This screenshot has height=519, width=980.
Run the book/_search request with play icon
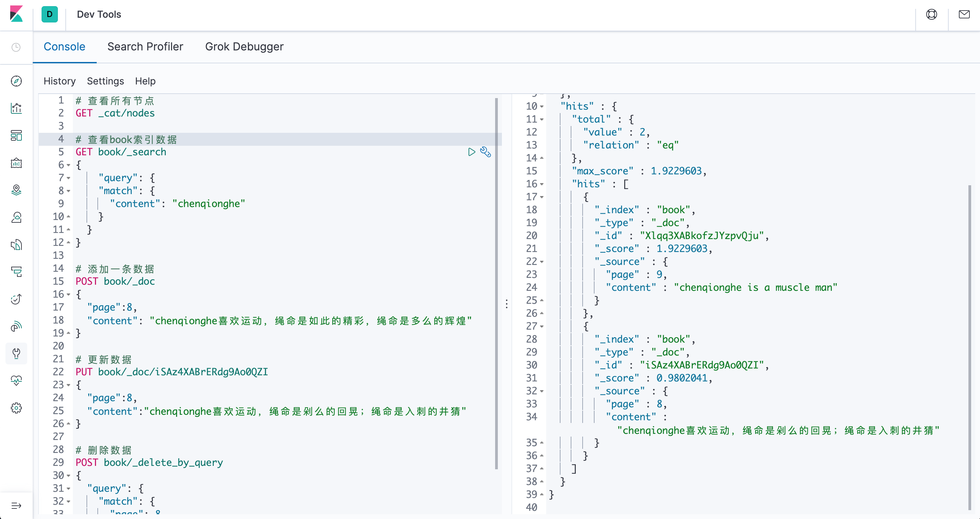pyautogui.click(x=471, y=152)
